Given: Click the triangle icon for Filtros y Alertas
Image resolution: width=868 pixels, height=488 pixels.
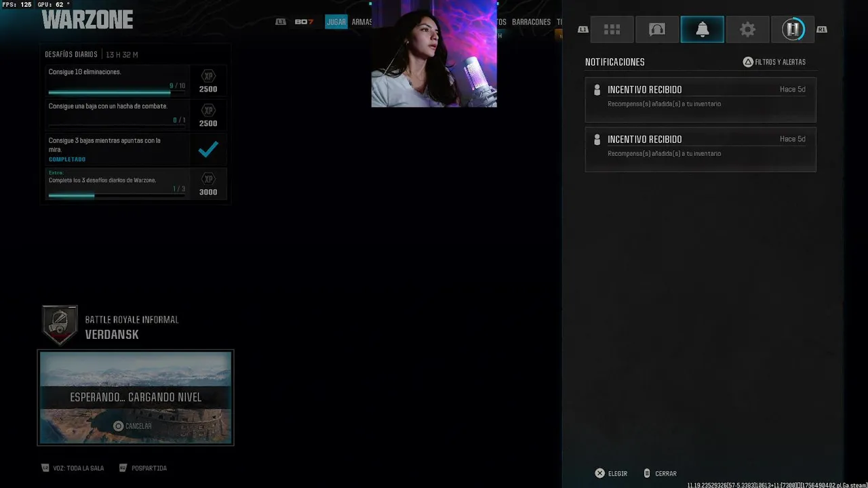Looking at the screenshot, I should (x=748, y=62).
